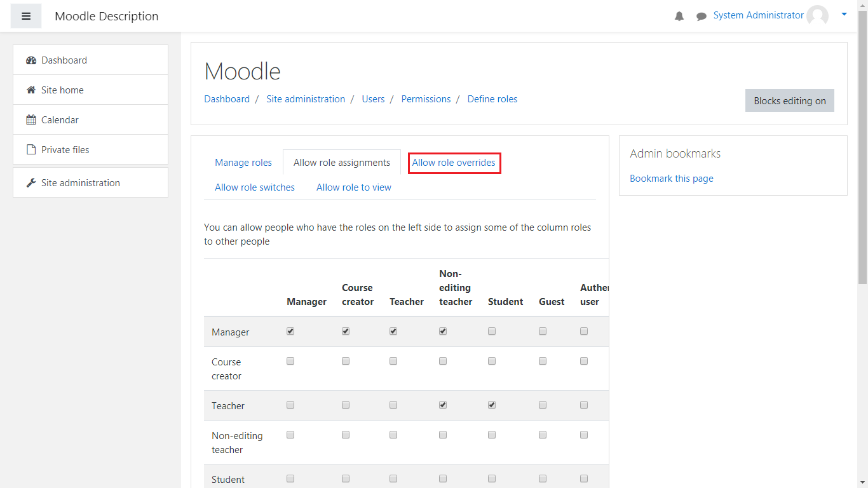
Task: Uncheck Manager row's Course creator checkbox
Action: 346,331
